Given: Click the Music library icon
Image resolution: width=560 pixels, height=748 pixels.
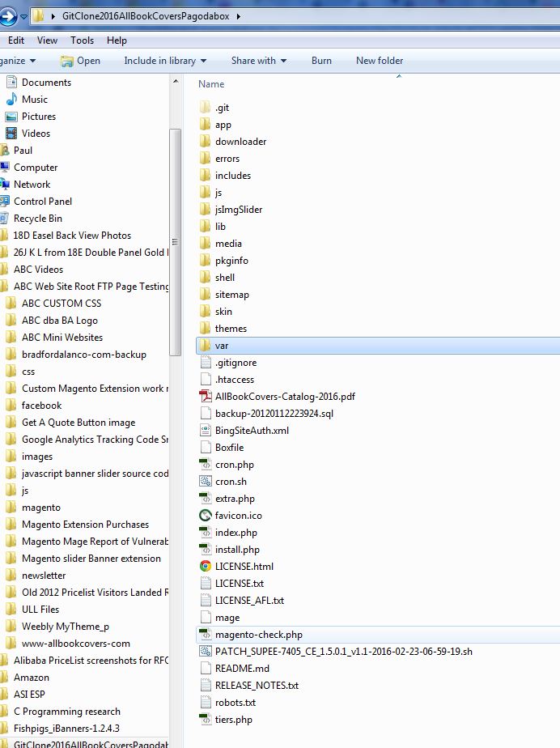Looking at the screenshot, I should [11, 100].
